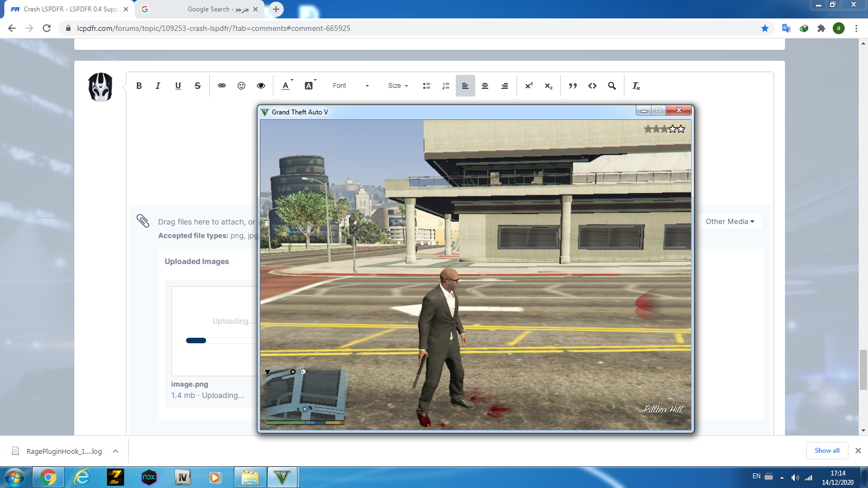Click the browser address bar
The height and width of the screenshot is (488, 868).
[x=412, y=28]
